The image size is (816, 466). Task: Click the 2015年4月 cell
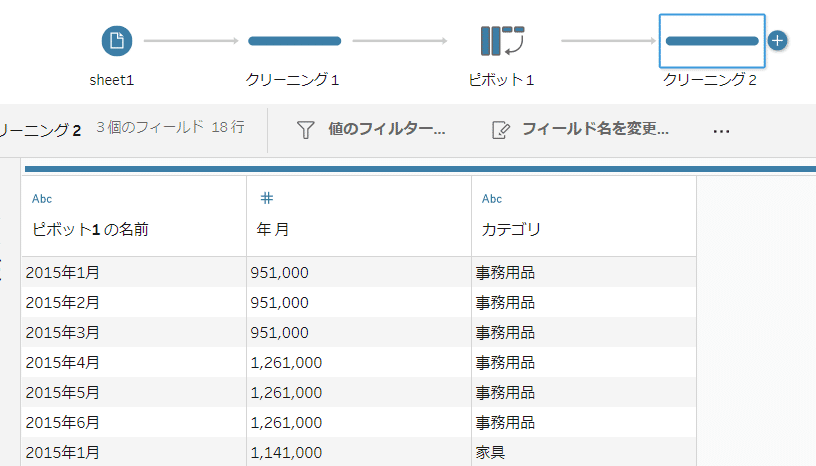pyautogui.click(x=134, y=362)
